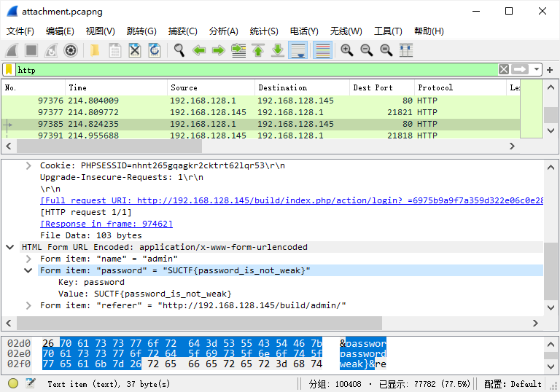
Task: Open the display filter history dropdown
Action: point(537,70)
